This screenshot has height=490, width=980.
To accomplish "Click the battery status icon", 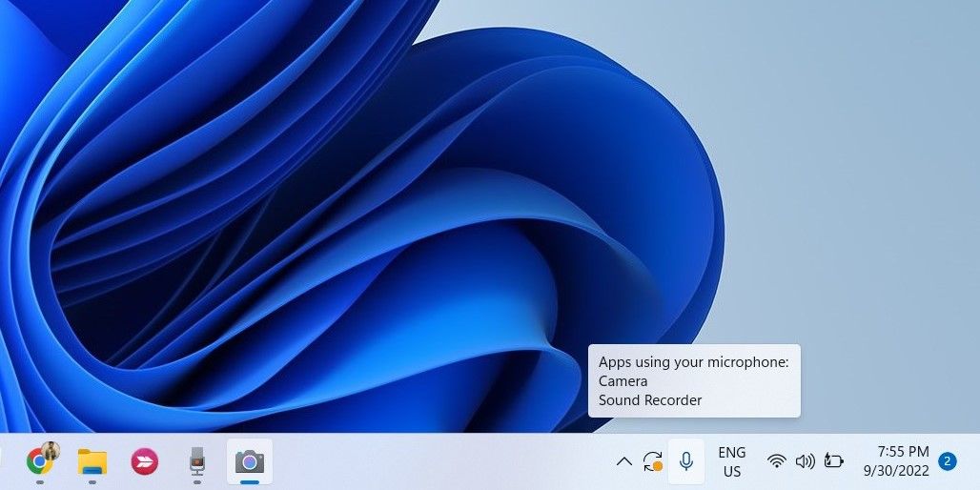I will coord(834,461).
